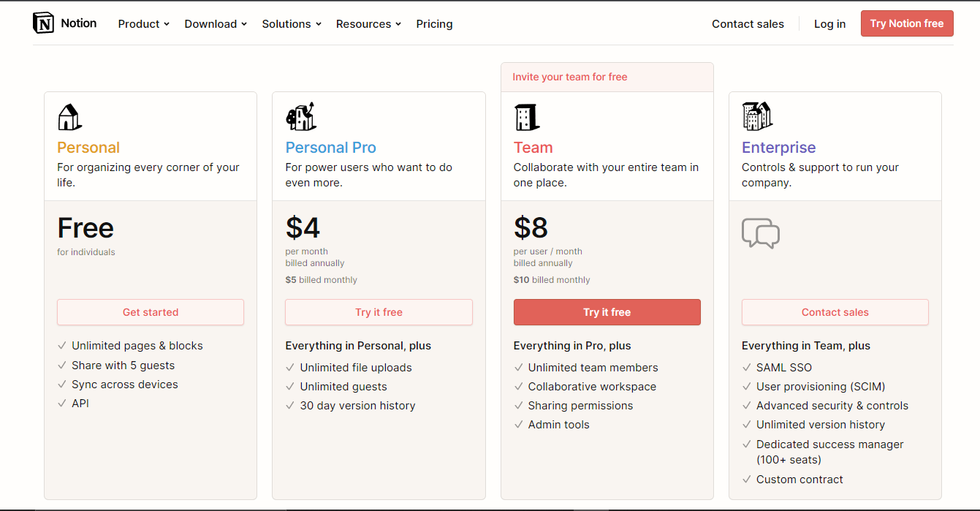980x511 pixels.
Task: Click the Enterprise chat bubbles icon
Action: pos(761,233)
